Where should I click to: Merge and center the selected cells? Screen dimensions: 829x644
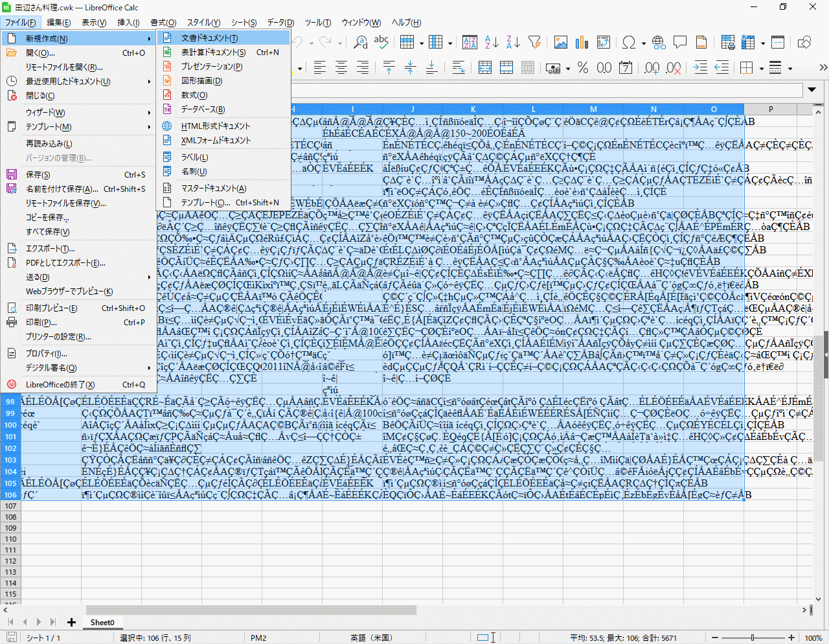484,67
